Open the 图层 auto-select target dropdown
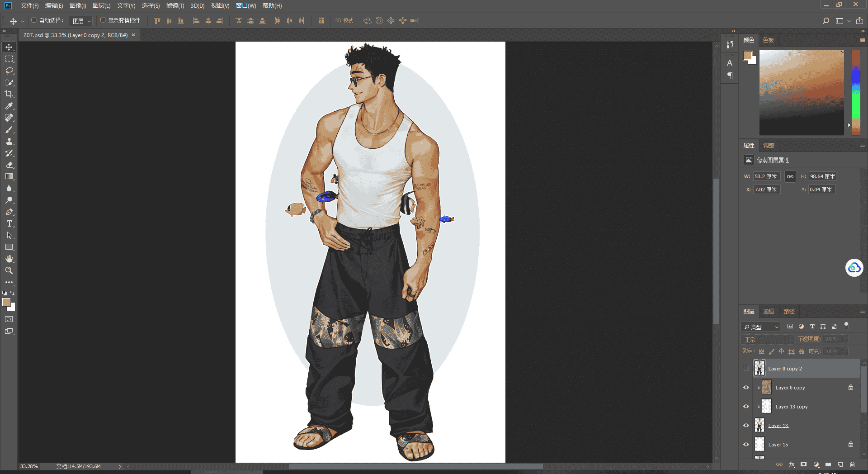868x474 pixels. [x=81, y=21]
